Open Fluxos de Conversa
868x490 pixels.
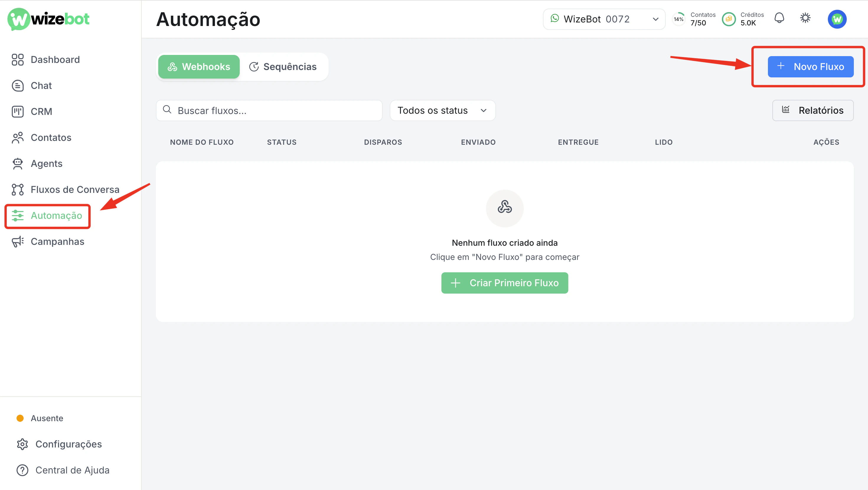click(x=75, y=189)
